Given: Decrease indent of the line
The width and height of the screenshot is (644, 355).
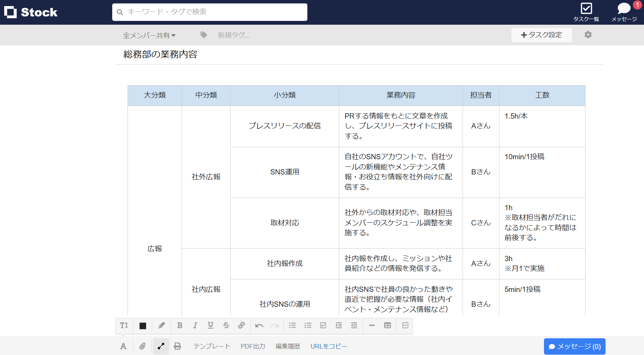Looking at the screenshot, I should (354, 325).
